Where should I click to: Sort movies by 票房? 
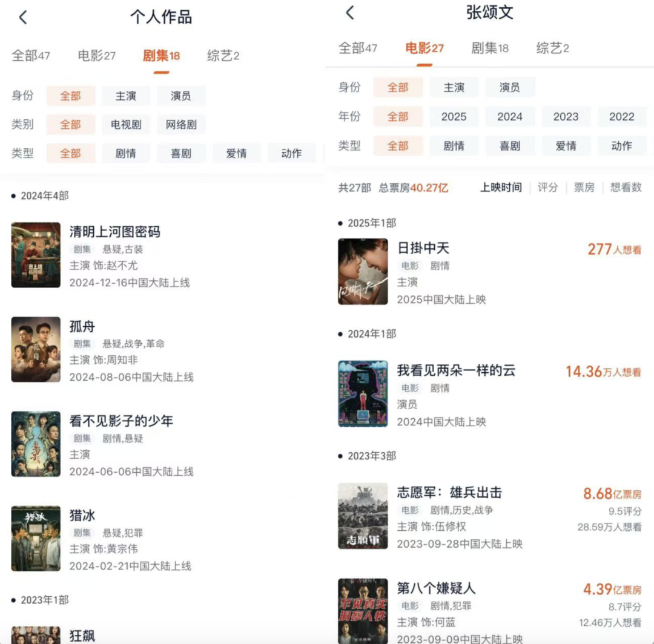tap(584, 188)
